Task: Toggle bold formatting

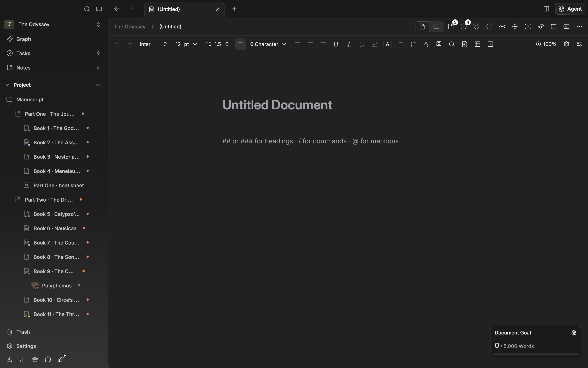Action: 336,44
